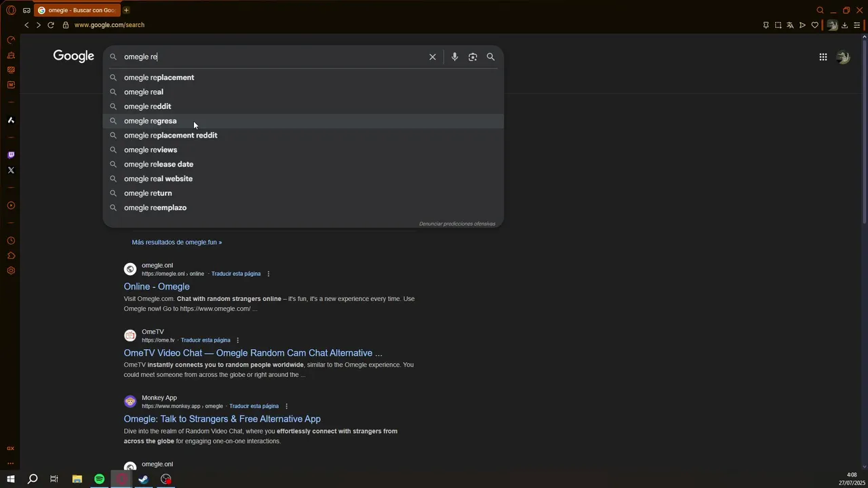Open three-dots menu for Monkey App result
The image size is (868, 488).
pyautogui.click(x=286, y=406)
